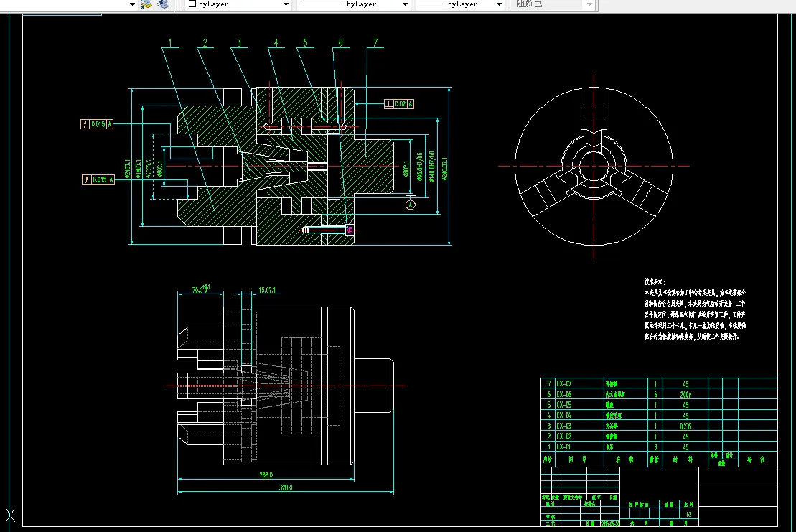
Task: Select part balloon number 1 label
Action: pyautogui.click(x=170, y=43)
